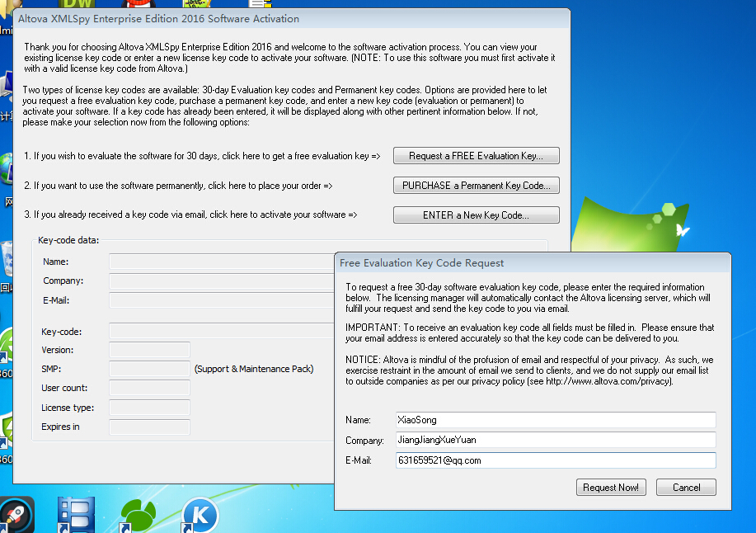756x533 pixels.
Task: Click the Key-code field in activation window
Action: pos(222,331)
